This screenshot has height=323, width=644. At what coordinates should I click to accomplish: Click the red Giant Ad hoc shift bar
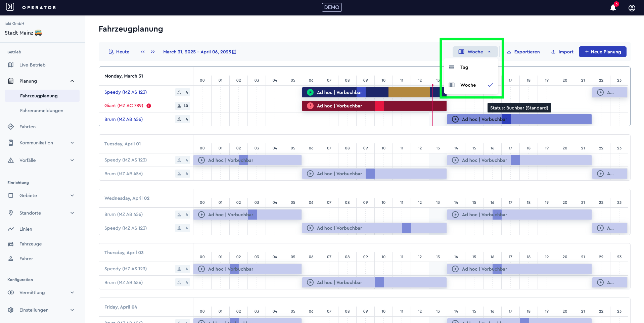[x=374, y=106]
